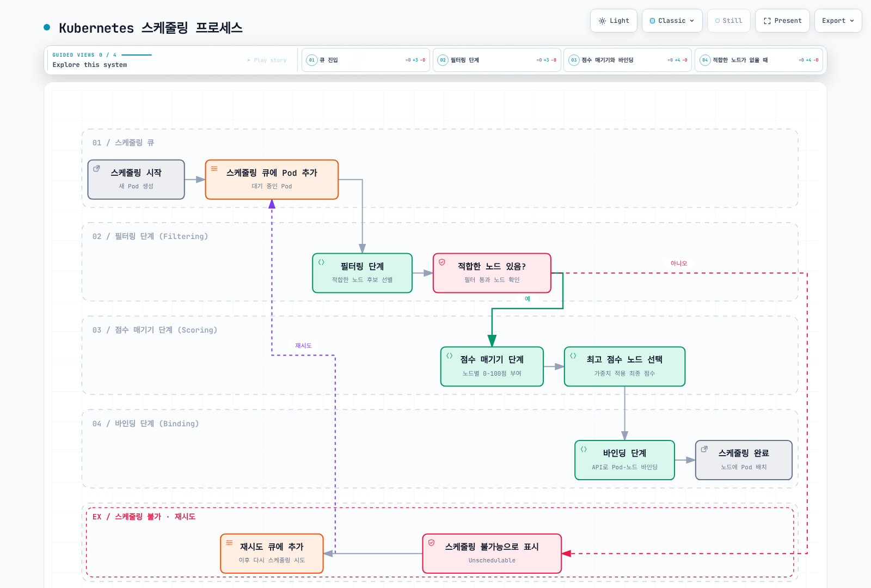Open the Export dropdown menu

pos(838,21)
